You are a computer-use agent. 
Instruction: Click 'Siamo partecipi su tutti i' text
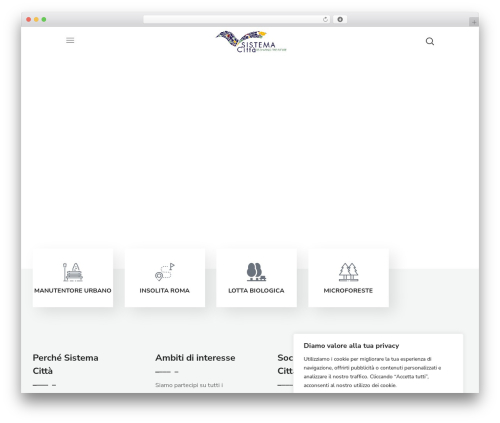click(x=189, y=385)
